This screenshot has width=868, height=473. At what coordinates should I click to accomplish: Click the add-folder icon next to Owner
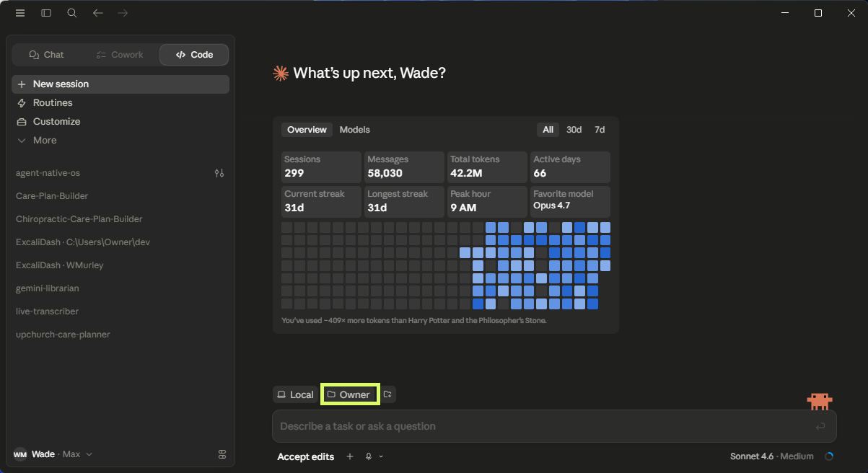tap(387, 394)
